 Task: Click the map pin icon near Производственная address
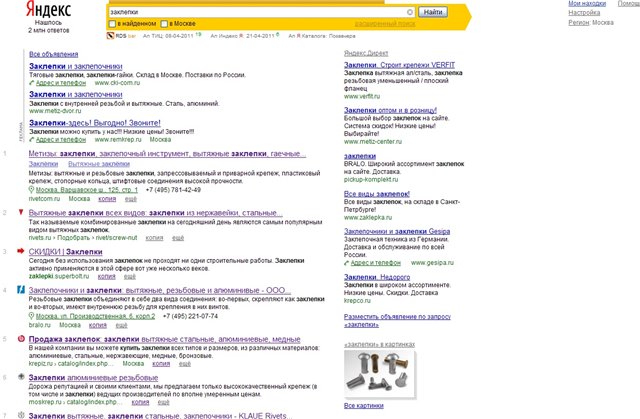pos(31,316)
